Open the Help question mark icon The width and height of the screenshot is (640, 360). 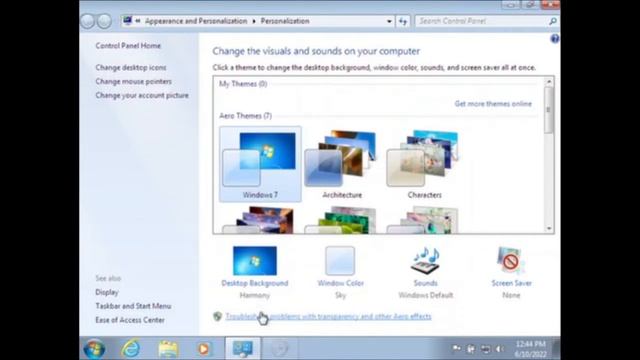[x=554, y=39]
